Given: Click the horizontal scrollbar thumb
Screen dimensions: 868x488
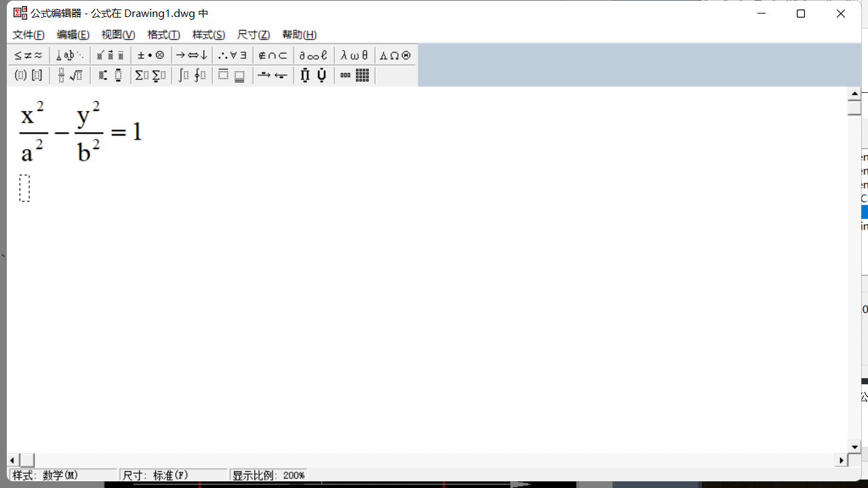Looking at the screenshot, I should click(26, 460).
